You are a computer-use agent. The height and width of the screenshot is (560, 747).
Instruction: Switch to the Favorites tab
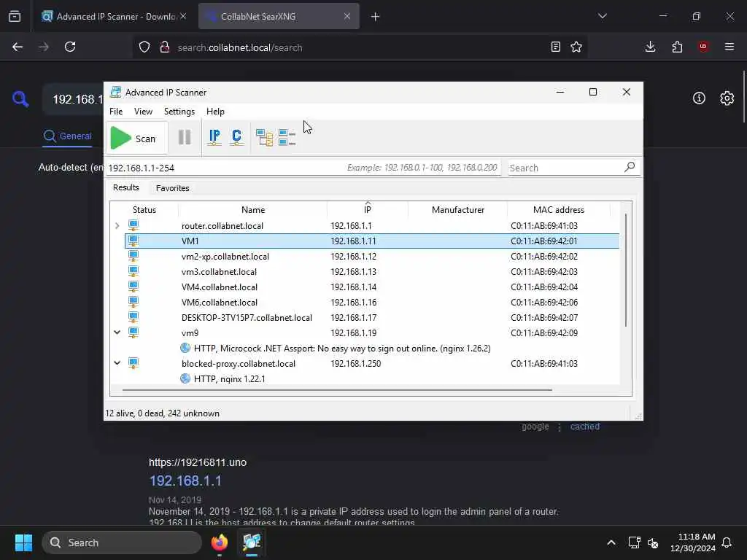tap(172, 188)
